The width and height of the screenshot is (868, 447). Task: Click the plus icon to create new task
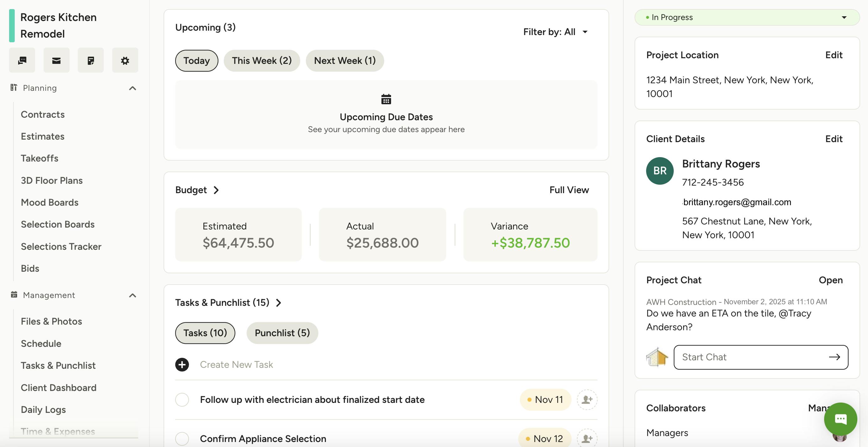tap(182, 365)
